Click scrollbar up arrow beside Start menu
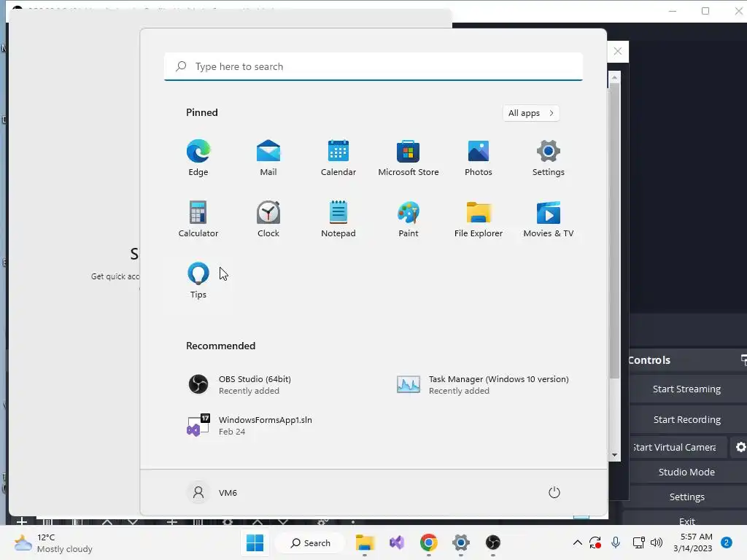This screenshot has width=747, height=560. click(614, 77)
